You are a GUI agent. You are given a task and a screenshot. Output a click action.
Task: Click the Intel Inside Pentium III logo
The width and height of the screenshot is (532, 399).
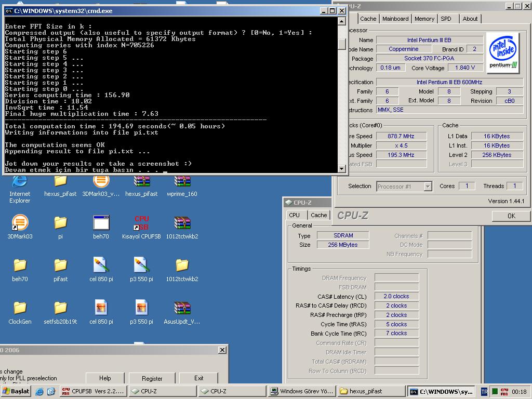coord(502,53)
